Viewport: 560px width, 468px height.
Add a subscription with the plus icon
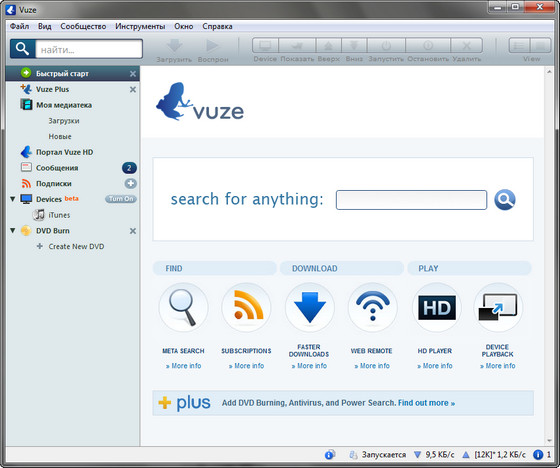pos(130,184)
